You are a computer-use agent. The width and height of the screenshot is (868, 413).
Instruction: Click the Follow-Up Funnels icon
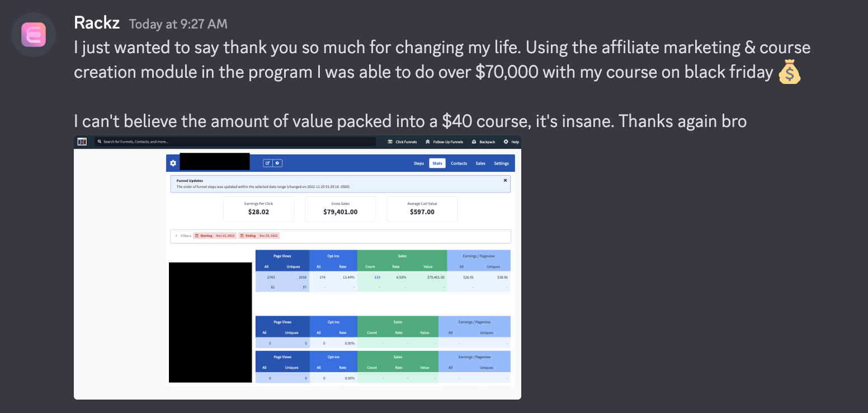428,142
